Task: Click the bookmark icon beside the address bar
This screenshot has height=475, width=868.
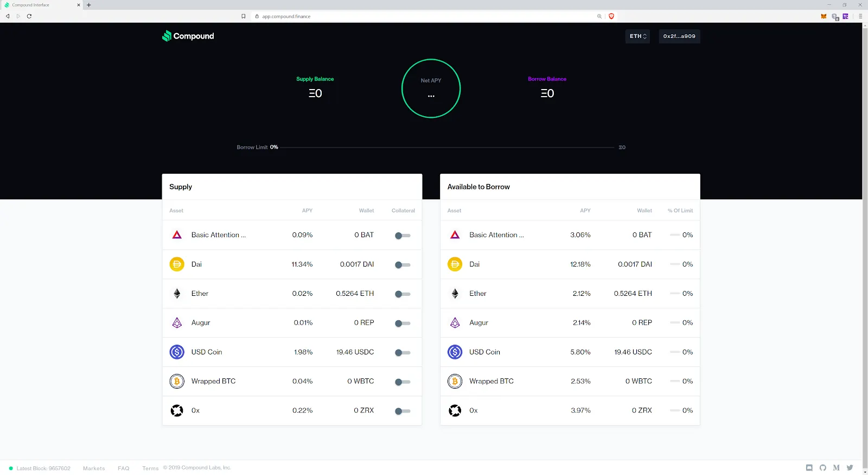Action: tap(244, 16)
